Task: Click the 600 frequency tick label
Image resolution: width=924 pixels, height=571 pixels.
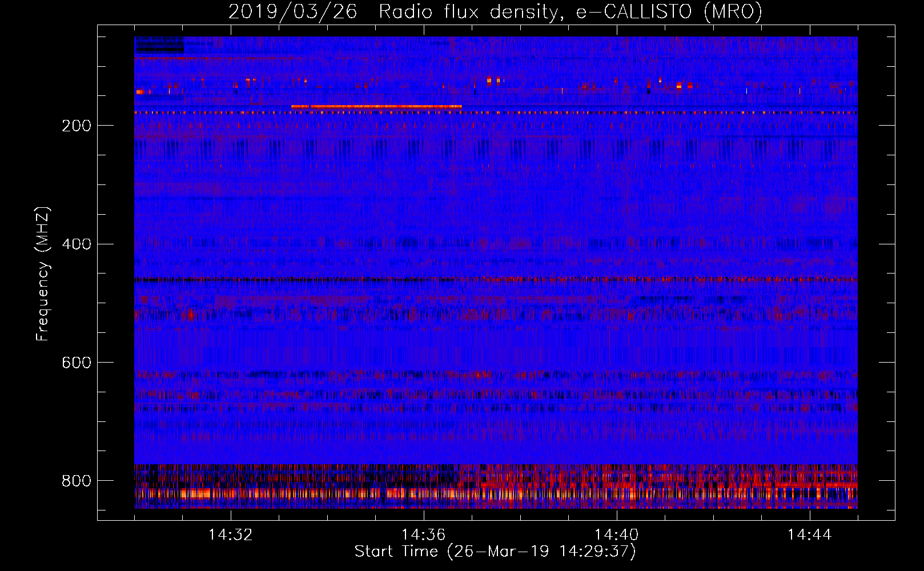Action: point(77,363)
